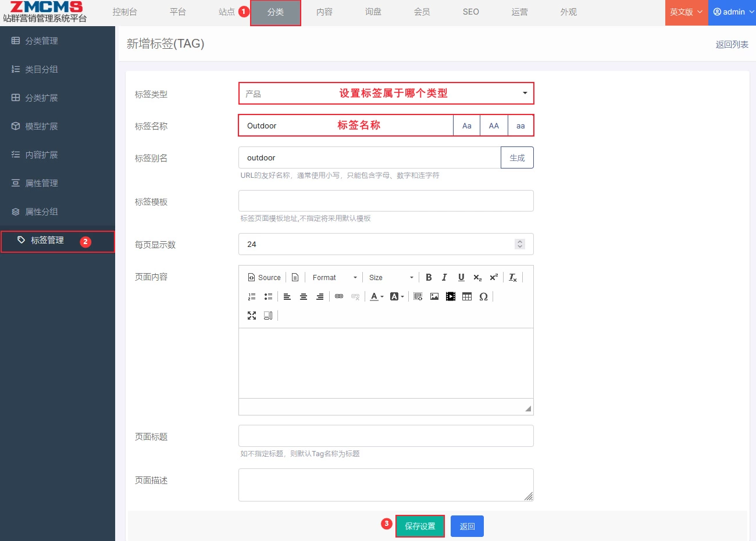Click the 标签别名 field containing outdoor

click(370, 158)
